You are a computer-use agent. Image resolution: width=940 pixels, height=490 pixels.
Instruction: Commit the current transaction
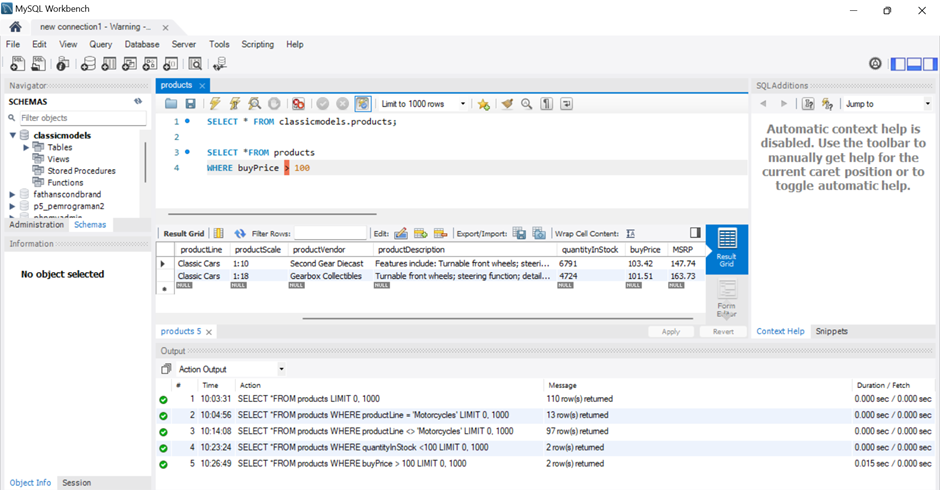pos(323,104)
